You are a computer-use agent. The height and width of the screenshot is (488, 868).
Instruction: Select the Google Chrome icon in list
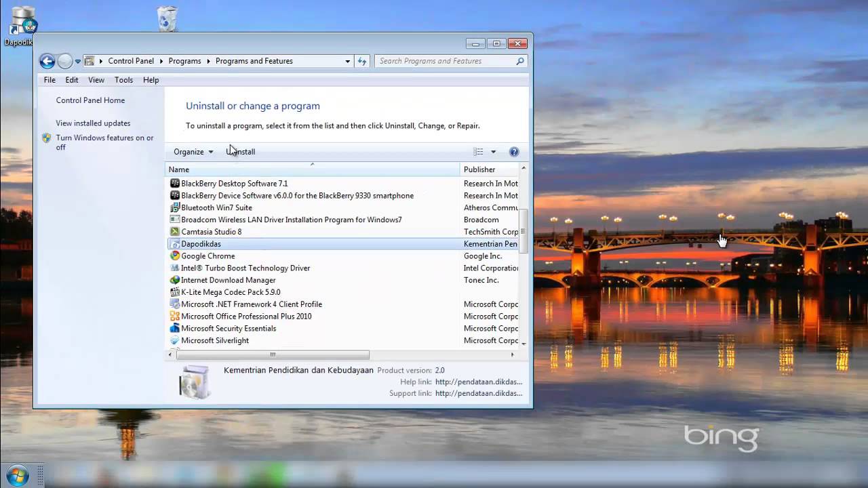pos(175,256)
